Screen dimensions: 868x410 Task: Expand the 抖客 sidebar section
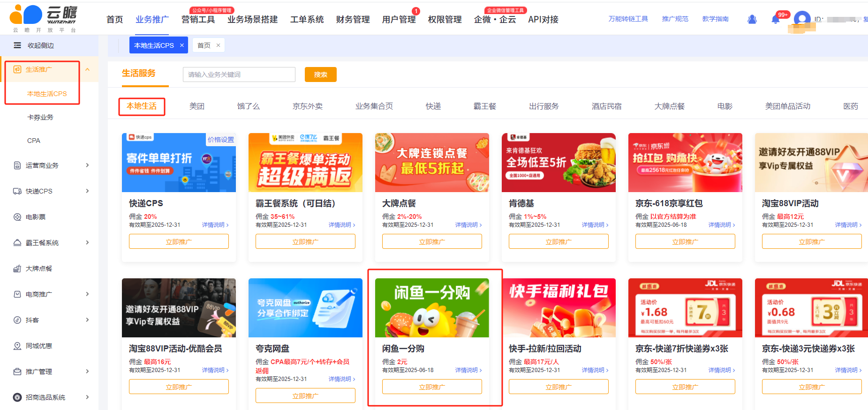click(x=87, y=320)
